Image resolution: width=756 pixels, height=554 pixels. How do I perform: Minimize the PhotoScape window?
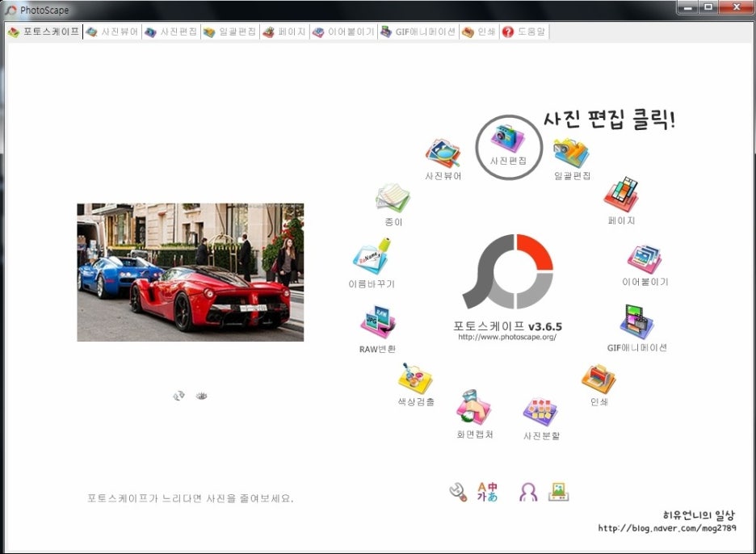pyautogui.click(x=688, y=7)
